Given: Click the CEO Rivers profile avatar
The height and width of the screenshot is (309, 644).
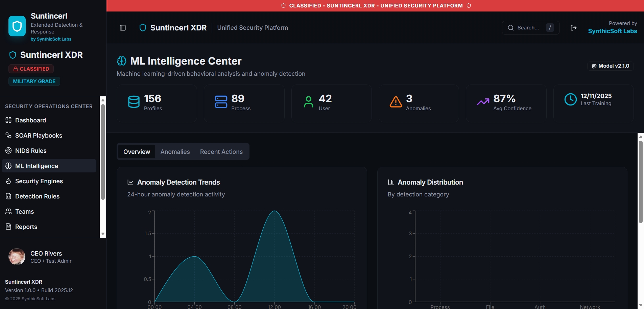Looking at the screenshot, I should [x=17, y=256].
